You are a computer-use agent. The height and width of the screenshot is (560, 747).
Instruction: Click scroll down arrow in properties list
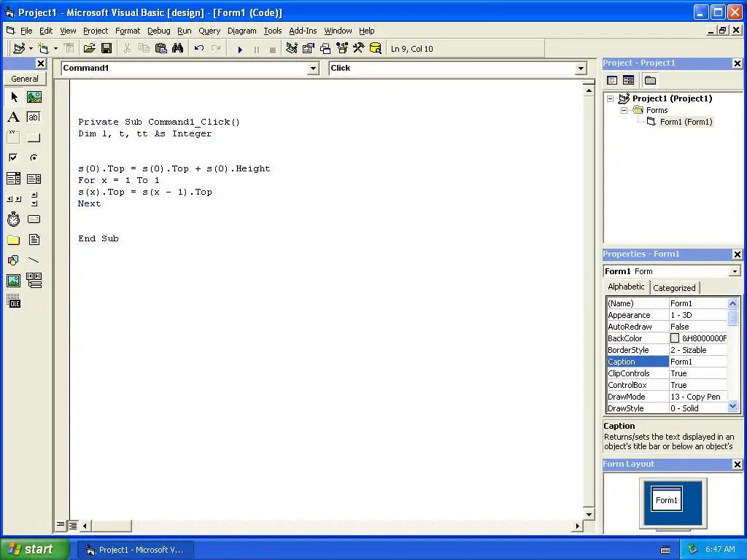click(x=732, y=407)
